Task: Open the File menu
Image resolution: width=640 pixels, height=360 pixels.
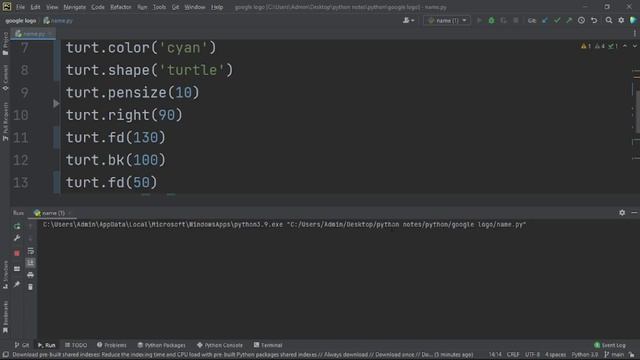Action: coord(20,7)
